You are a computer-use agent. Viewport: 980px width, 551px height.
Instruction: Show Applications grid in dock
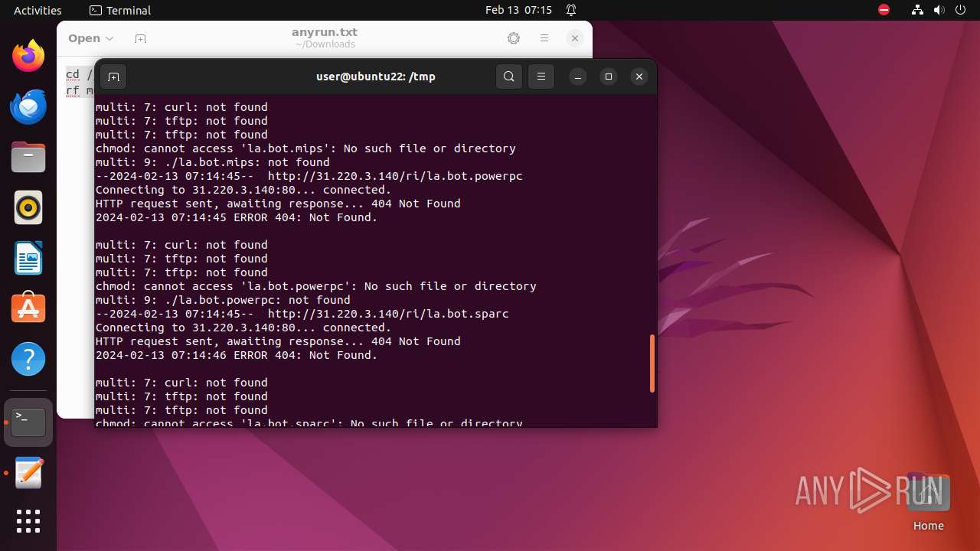pos(28,521)
